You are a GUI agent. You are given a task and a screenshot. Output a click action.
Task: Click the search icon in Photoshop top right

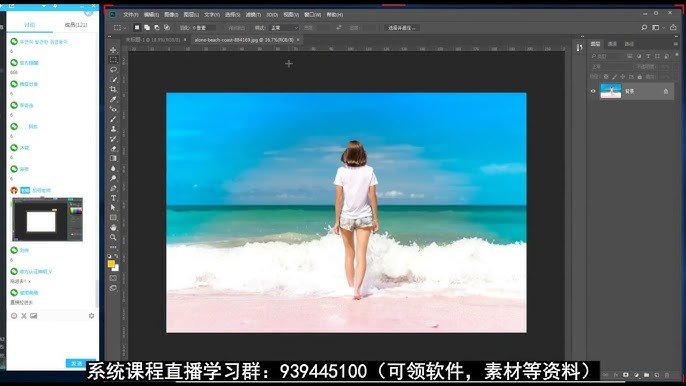[644, 28]
